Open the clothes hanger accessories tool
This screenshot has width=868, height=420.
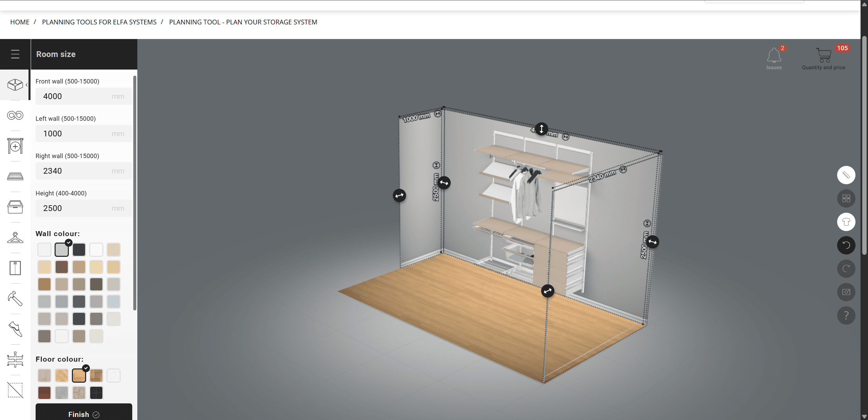(15, 237)
